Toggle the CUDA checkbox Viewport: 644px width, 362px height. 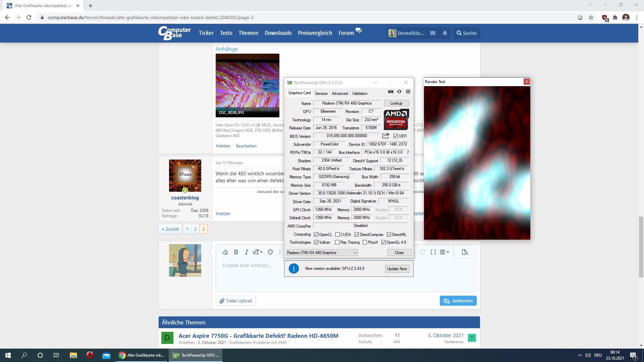[337, 235]
